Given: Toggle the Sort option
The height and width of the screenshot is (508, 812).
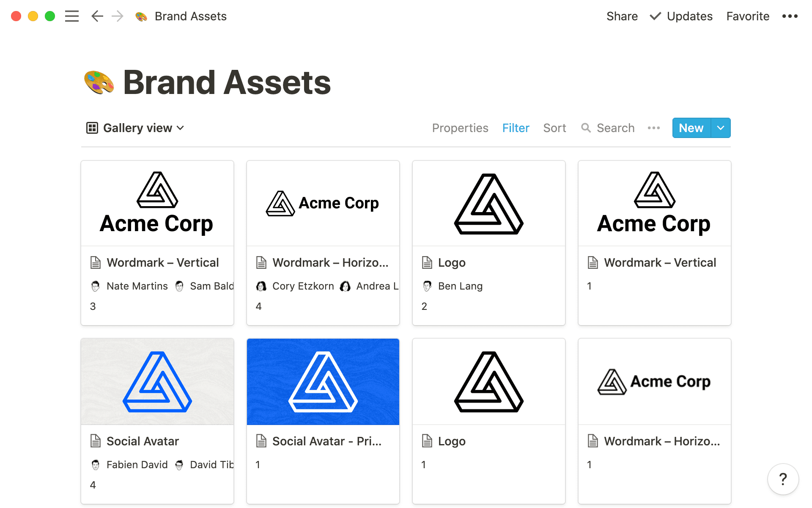Looking at the screenshot, I should (554, 128).
